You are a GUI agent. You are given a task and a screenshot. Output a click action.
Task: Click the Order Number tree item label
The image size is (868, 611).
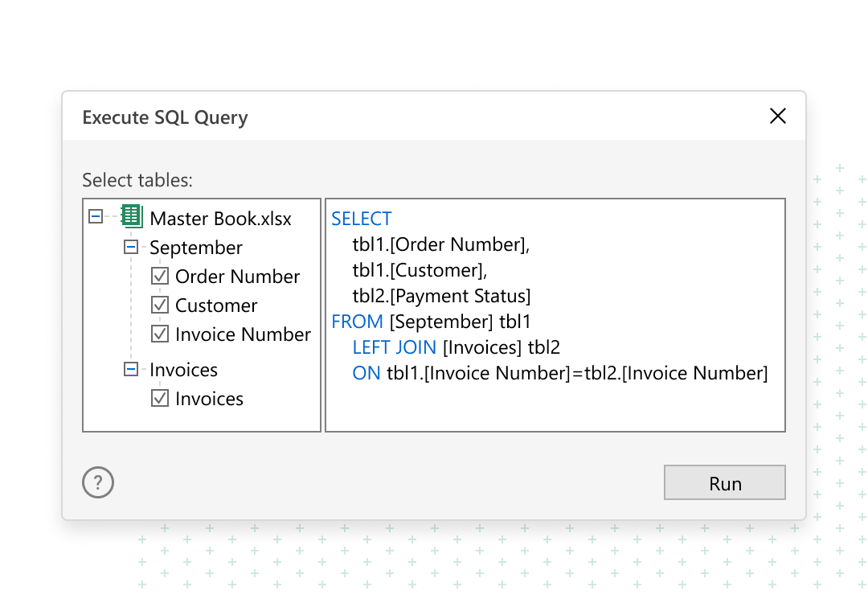[x=237, y=276]
